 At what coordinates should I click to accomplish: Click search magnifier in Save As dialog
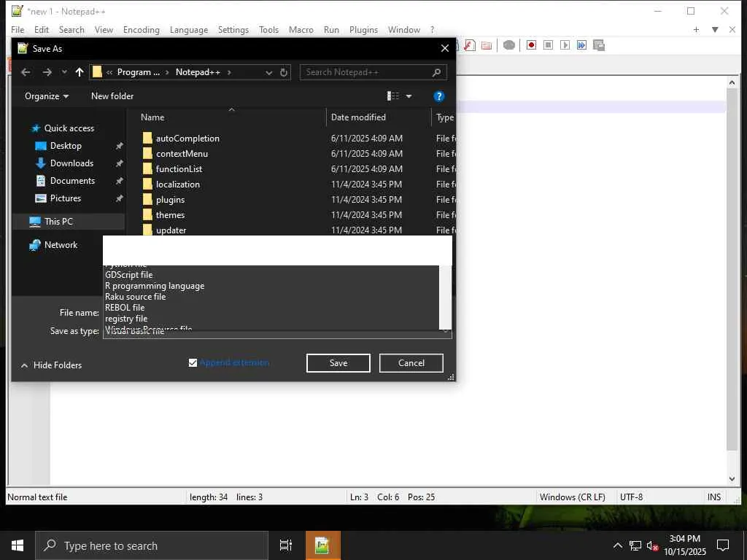pos(436,72)
